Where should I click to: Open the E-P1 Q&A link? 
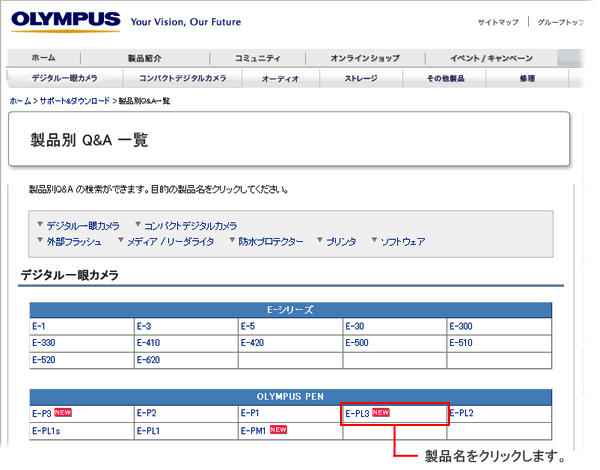pos(250,413)
